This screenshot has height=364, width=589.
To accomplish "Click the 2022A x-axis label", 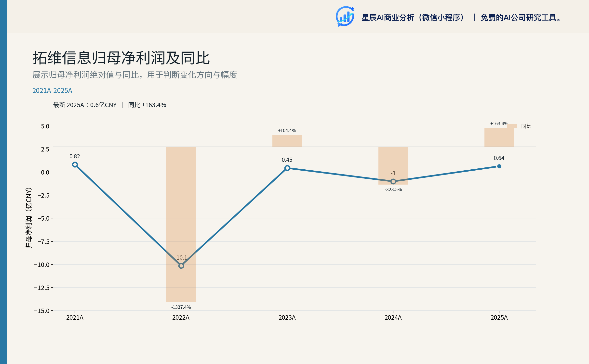I will coord(181,318).
